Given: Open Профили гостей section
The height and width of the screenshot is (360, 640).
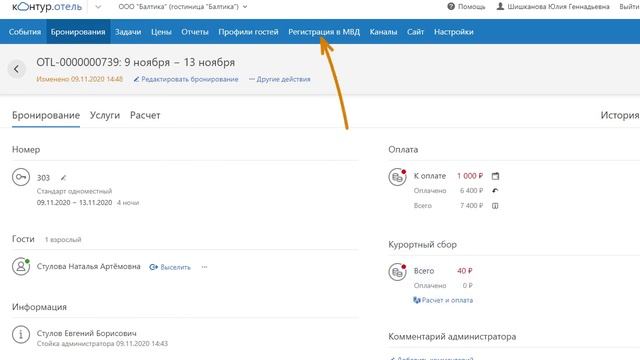Looking at the screenshot, I should click(248, 32).
